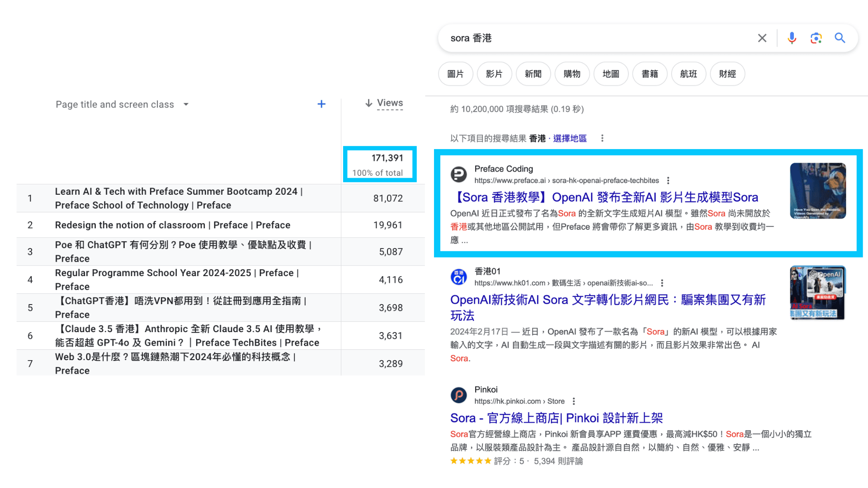
Task: Click the hk01.com result URL
Action: [563, 283]
